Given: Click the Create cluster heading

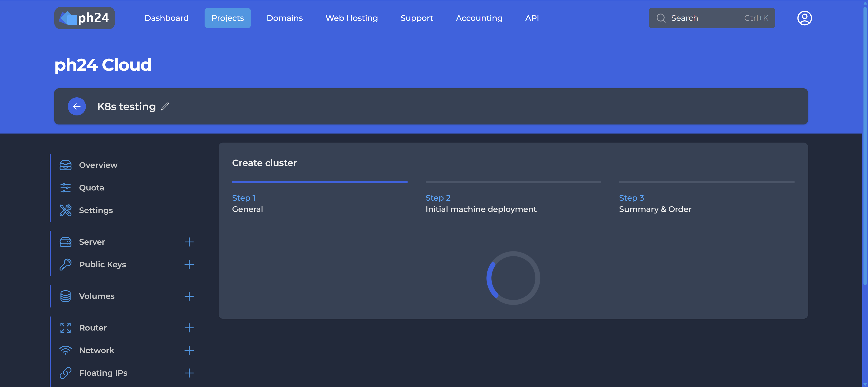Looking at the screenshot, I should point(264,163).
